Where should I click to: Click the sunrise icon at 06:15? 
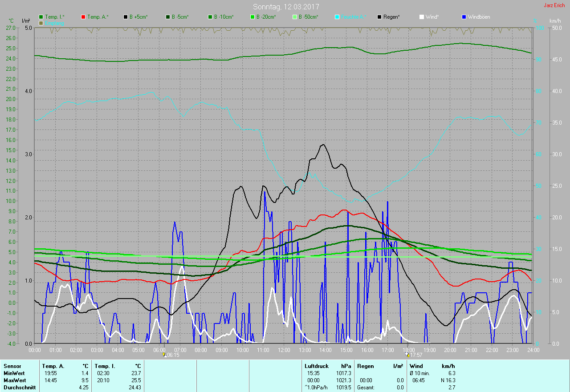tap(164, 355)
